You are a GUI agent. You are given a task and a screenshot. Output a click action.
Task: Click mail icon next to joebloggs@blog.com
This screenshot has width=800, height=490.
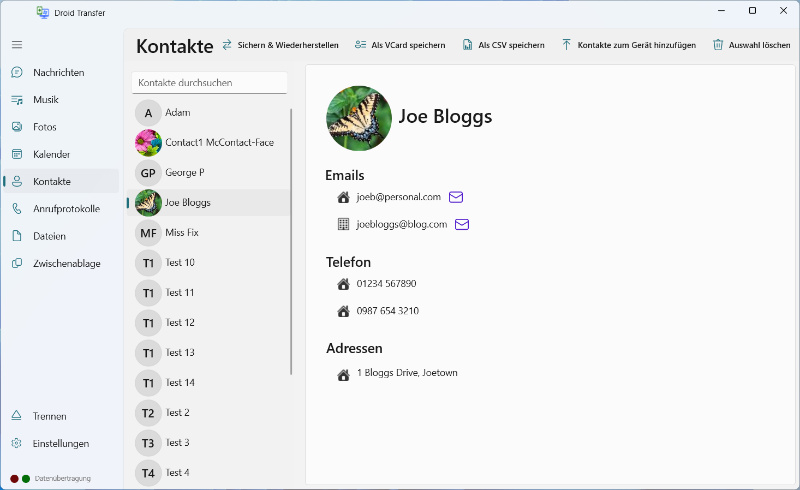pos(462,225)
